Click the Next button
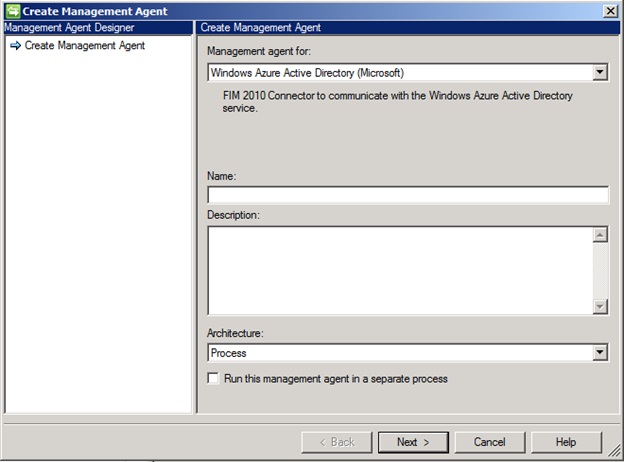The height and width of the screenshot is (462, 624). tap(413, 442)
